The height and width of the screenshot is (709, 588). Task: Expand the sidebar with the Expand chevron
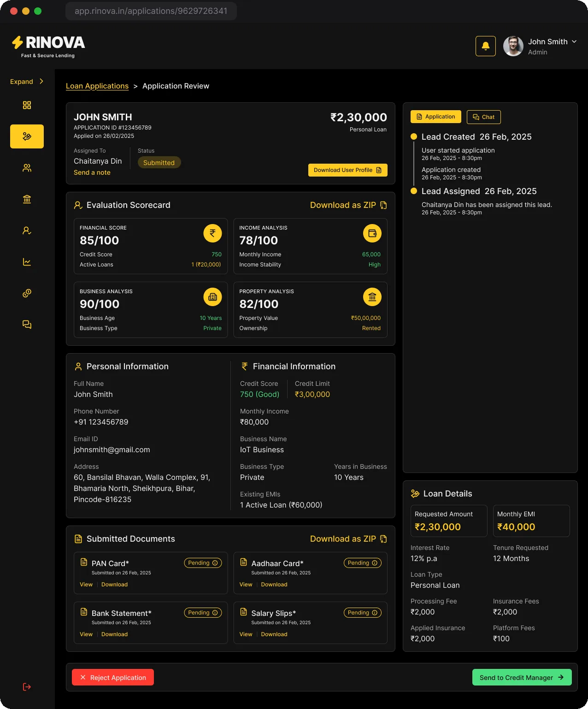point(41,81)
